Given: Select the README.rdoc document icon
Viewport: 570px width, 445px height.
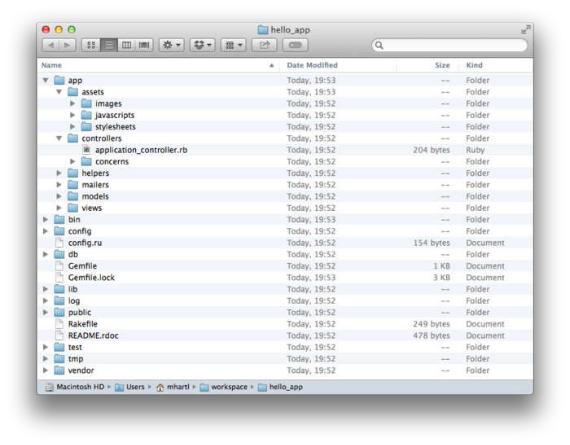Looking at the screenshot, I should pos(59,336).
